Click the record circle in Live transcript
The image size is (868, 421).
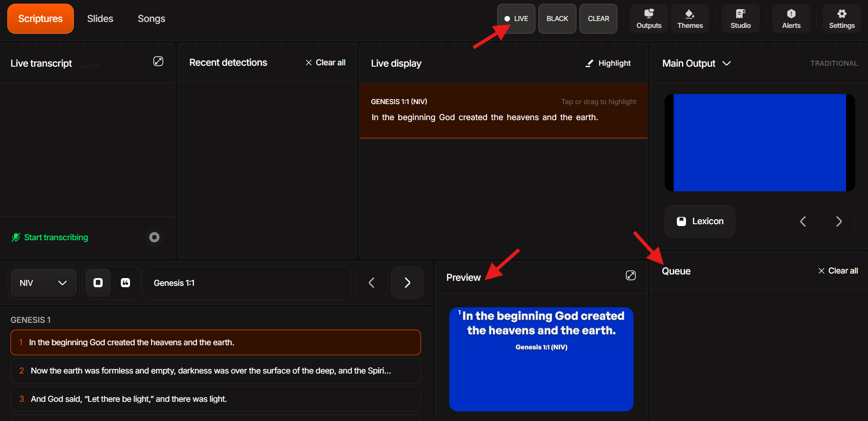[154, 237]
